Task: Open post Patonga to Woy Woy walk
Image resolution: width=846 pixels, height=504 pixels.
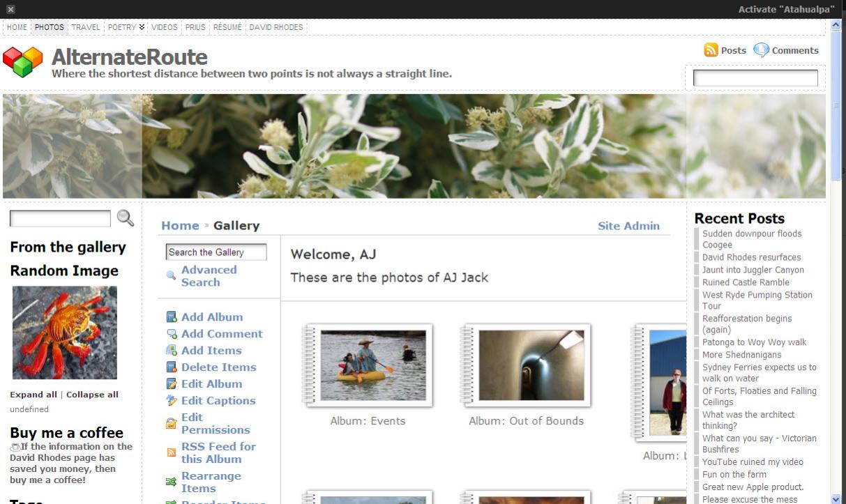Action: (x=754, y=342)
